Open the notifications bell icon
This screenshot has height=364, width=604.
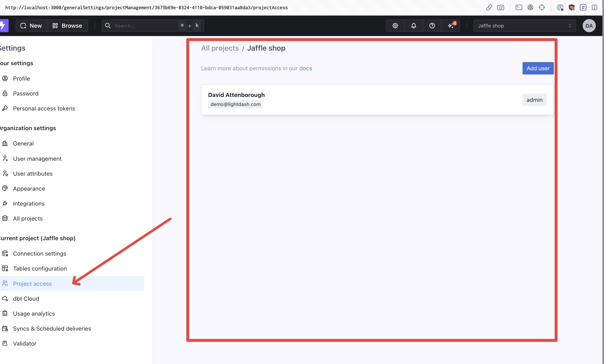pyautogui.click(x=414, y=25)
